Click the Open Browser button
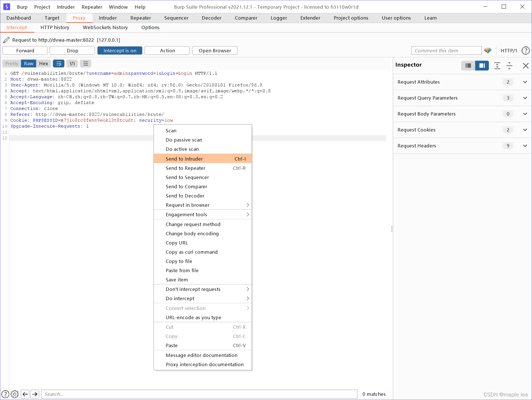Screen dimensions: 532x400 click(215, 51)
